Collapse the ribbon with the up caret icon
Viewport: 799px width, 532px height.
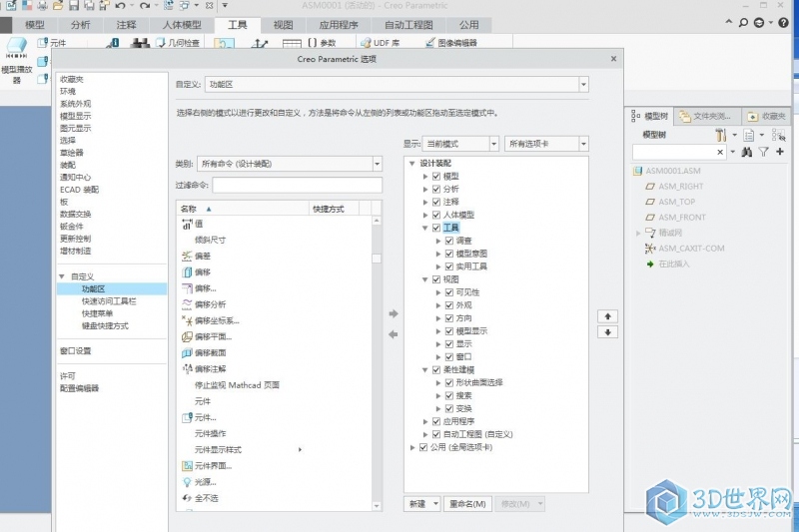coord(729,22)
